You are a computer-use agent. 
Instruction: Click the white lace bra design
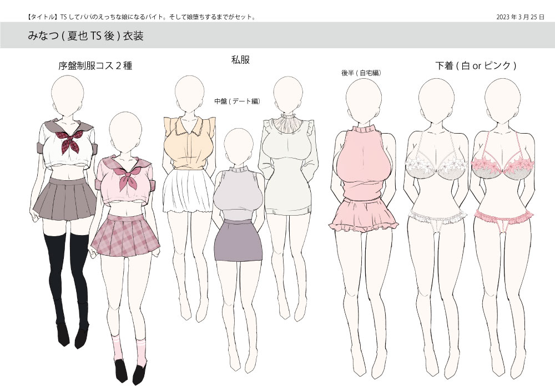click(x=436, y=166)
